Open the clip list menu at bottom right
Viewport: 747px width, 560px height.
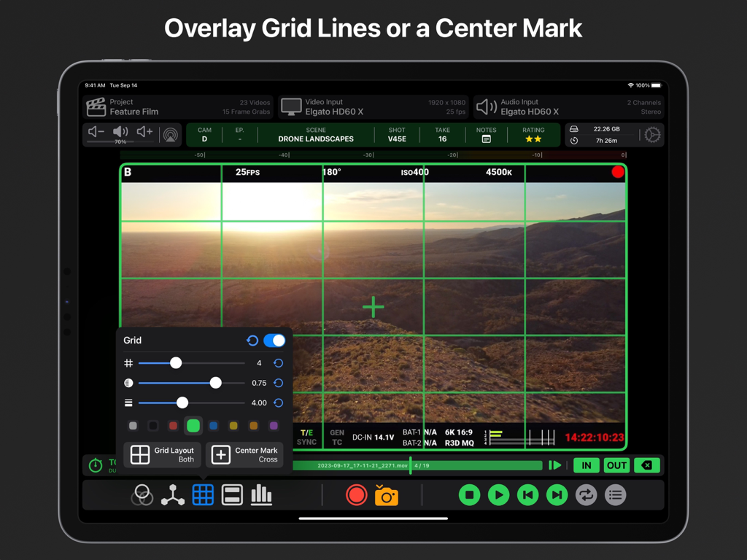[x=615, y=495]
